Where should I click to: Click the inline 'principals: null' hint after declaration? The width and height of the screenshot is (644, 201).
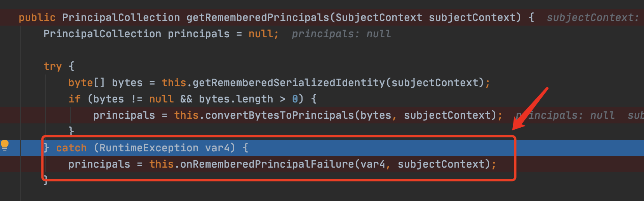(341, 34)
